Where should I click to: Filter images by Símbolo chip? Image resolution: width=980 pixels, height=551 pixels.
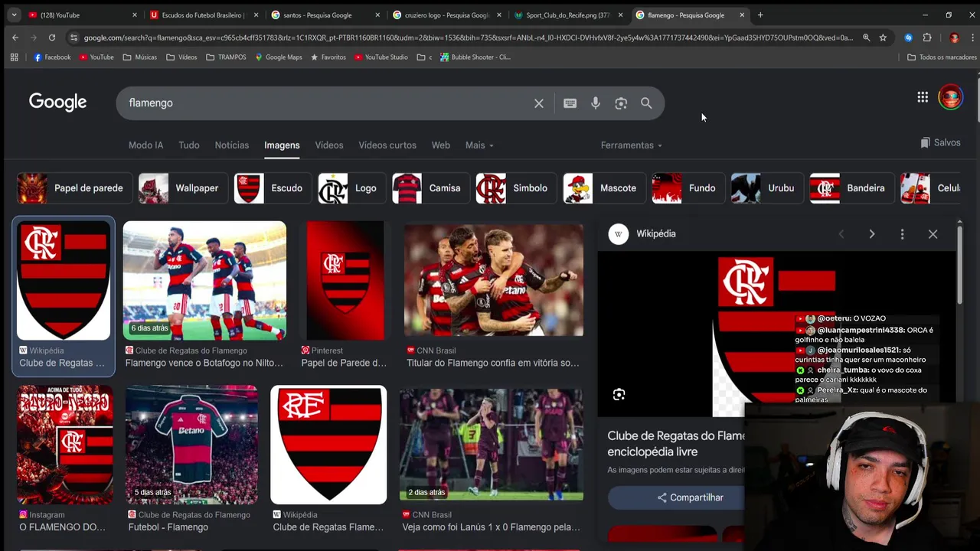515,188
